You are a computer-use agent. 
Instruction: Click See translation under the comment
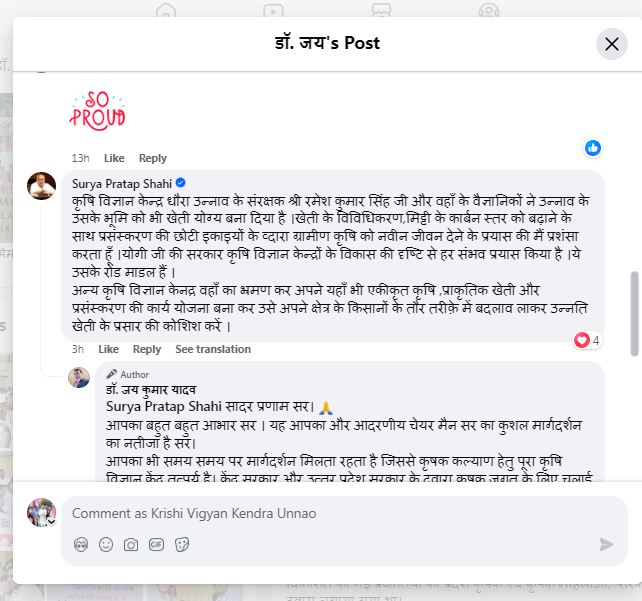(213, 349)
